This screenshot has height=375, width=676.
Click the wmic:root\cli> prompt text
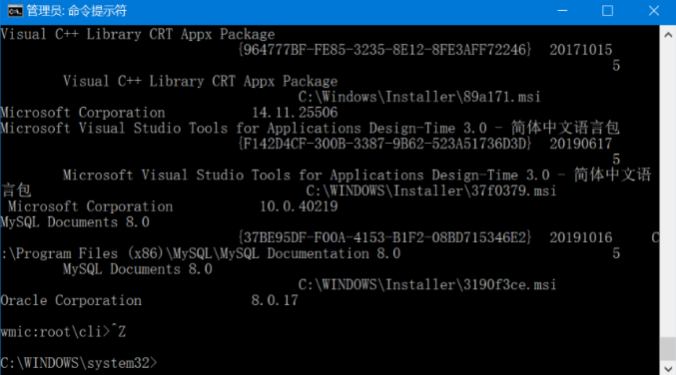click(x=55, y=331)
